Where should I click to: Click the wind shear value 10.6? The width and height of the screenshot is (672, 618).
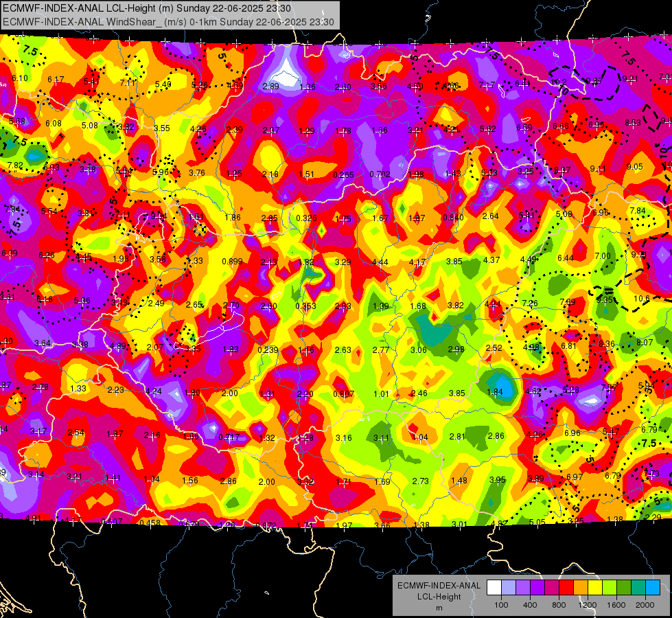coord(642,298)
